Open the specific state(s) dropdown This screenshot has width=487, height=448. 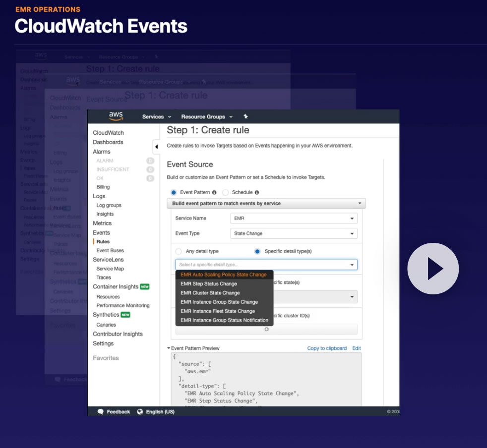[315, 297]
